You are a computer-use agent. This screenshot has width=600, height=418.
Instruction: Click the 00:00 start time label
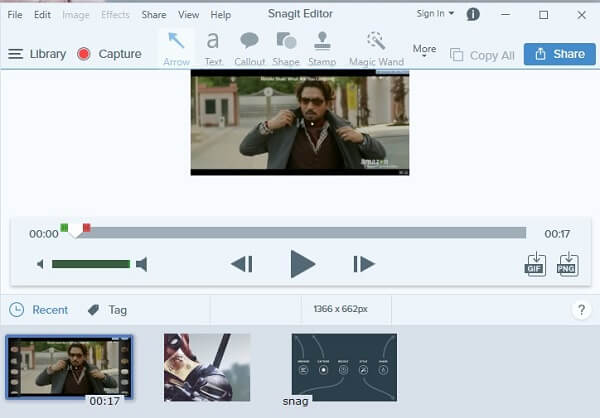44,234
